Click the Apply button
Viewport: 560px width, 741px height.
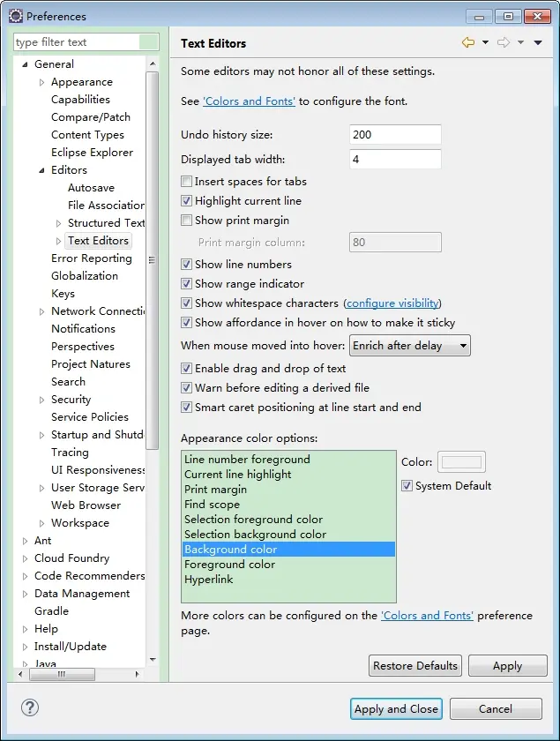(x=508, y=665)
